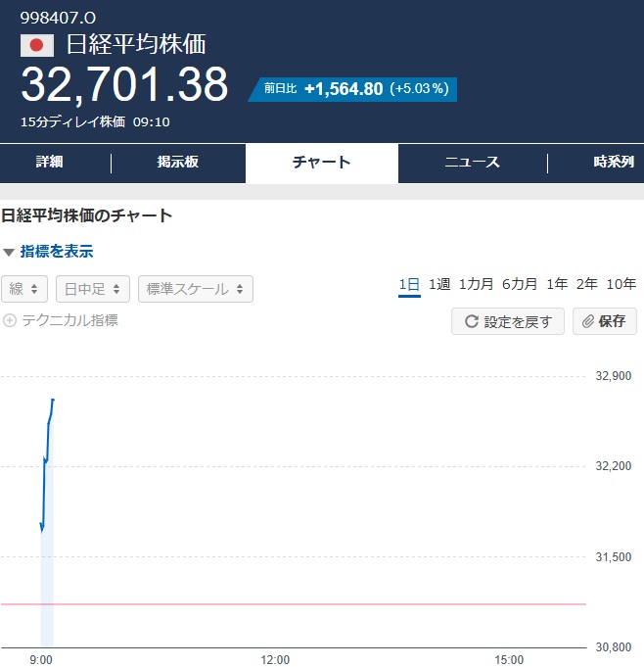Select the 1週 time range
This screenshot has width=644, height=667.
[x=439, y=284]
